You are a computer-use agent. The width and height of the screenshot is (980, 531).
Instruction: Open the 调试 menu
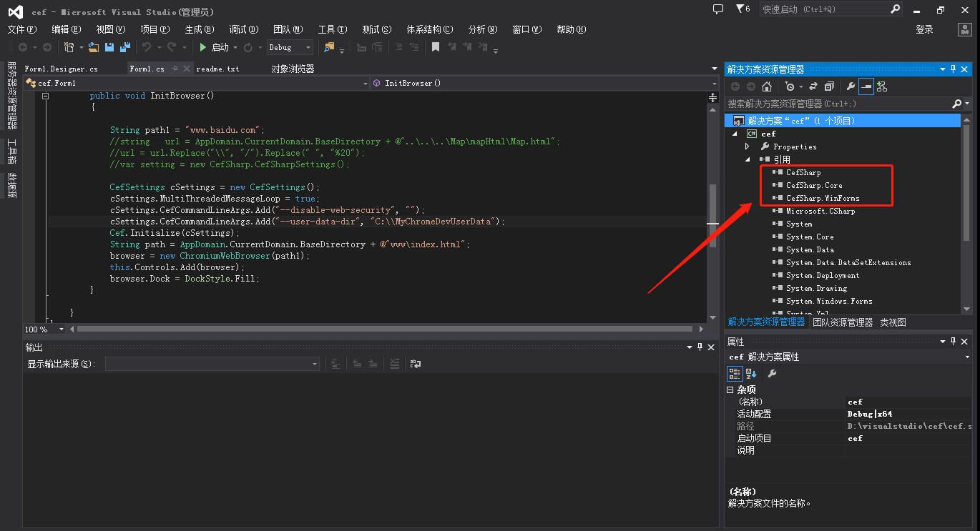pyautogui.click(x=243, y=29)
